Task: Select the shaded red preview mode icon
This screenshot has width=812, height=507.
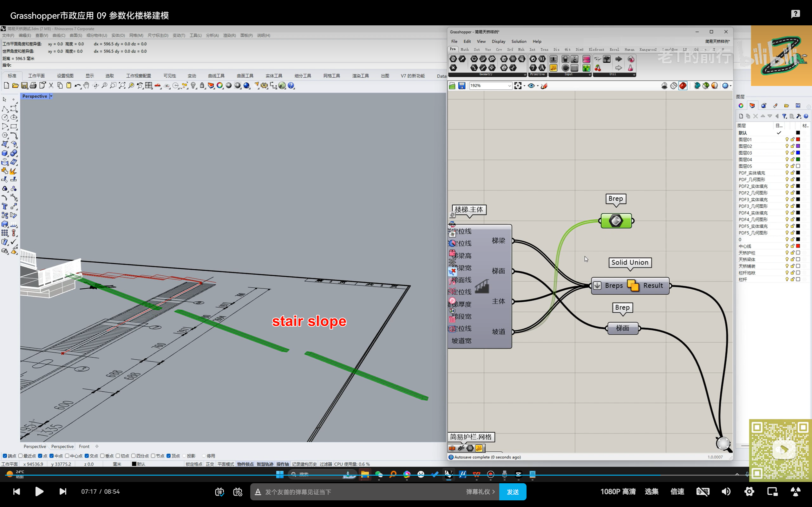Action: click(683, 86)
